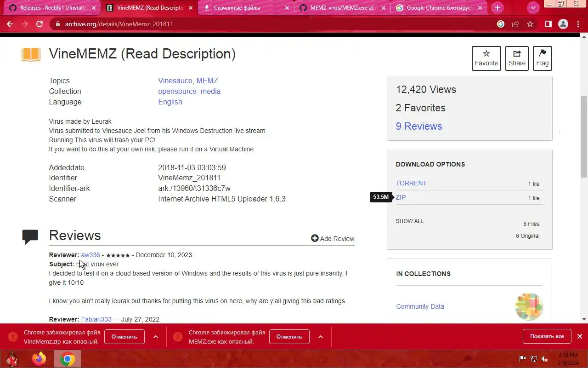
Task: Open reviewer aw336 profile link
Action: click(x=90, y=255)
